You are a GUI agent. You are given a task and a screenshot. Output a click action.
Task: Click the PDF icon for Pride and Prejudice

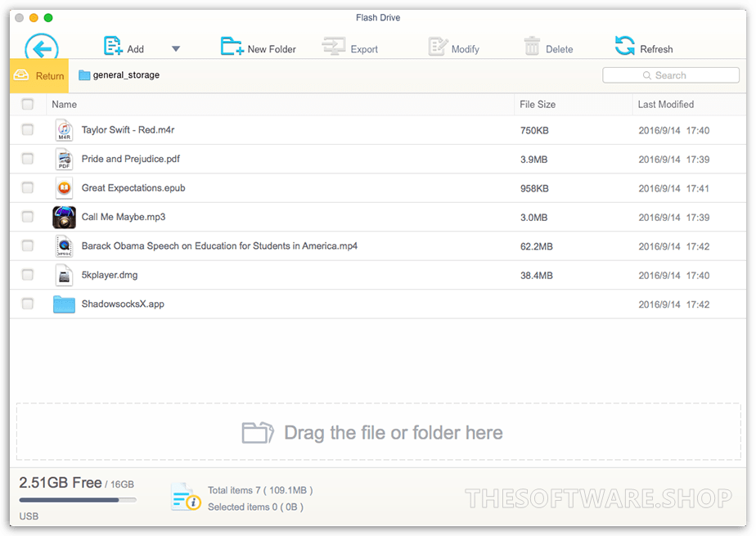(x=64, y=159)
